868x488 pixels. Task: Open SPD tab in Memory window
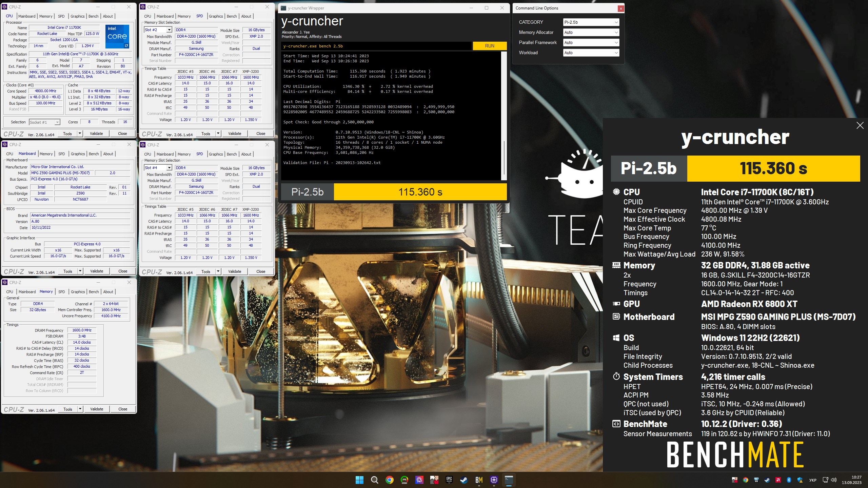coord(61,292)
